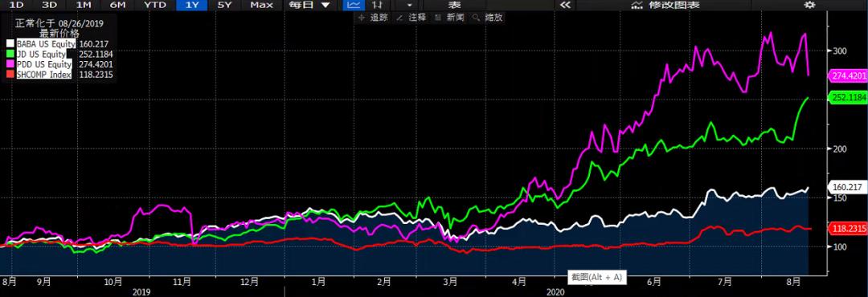The height and width of the screenshot is (297, 868).
Task: Select BABA US Equity legend label
Action: point(47,43)
